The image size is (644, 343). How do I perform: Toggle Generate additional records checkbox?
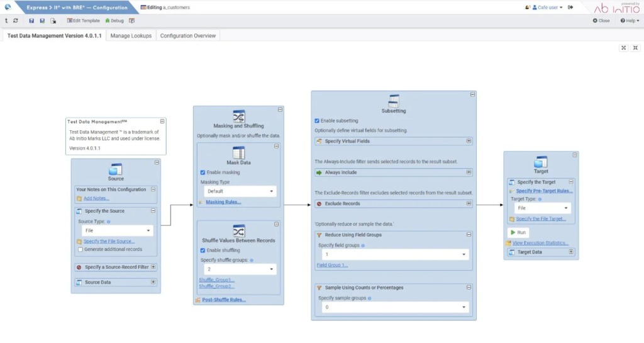click(x=80, y=249)
